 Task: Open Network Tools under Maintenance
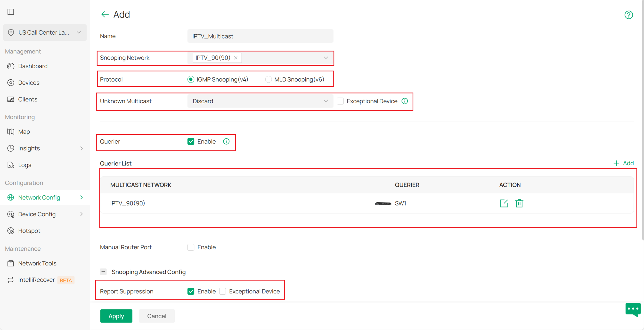click(x=37, y=263)
